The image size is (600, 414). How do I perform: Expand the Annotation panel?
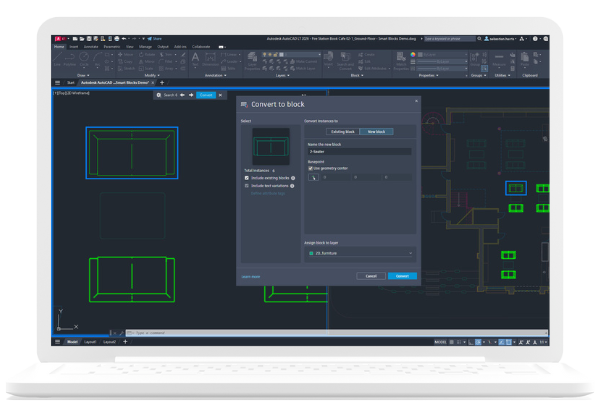coord(215,75)
